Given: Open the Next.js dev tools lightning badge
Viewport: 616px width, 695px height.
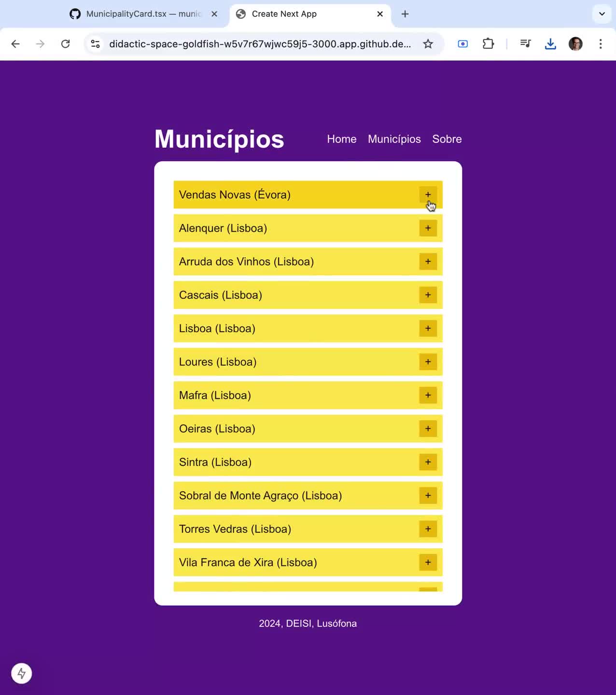Looking at the screenshot, I should [22, 673].
